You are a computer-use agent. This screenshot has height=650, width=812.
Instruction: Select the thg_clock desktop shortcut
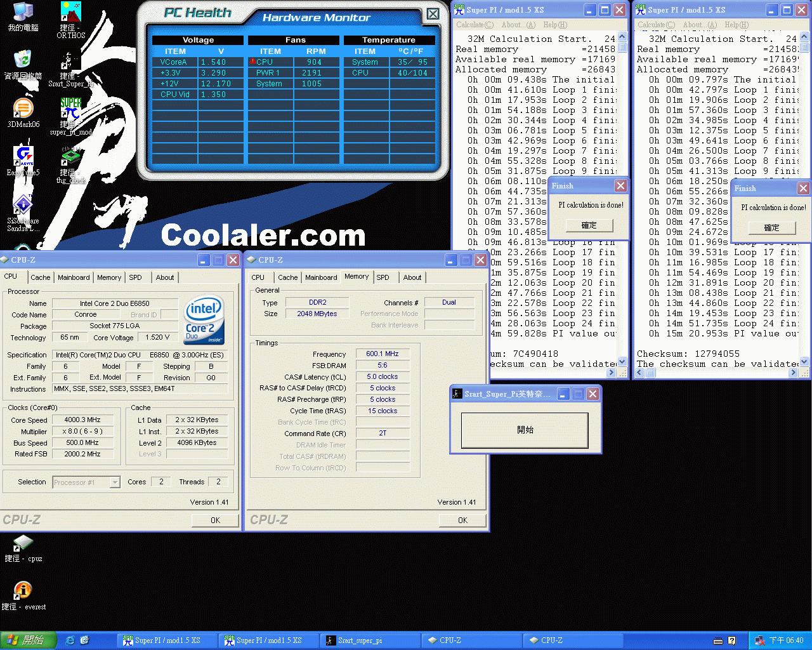tap(71, 165)
